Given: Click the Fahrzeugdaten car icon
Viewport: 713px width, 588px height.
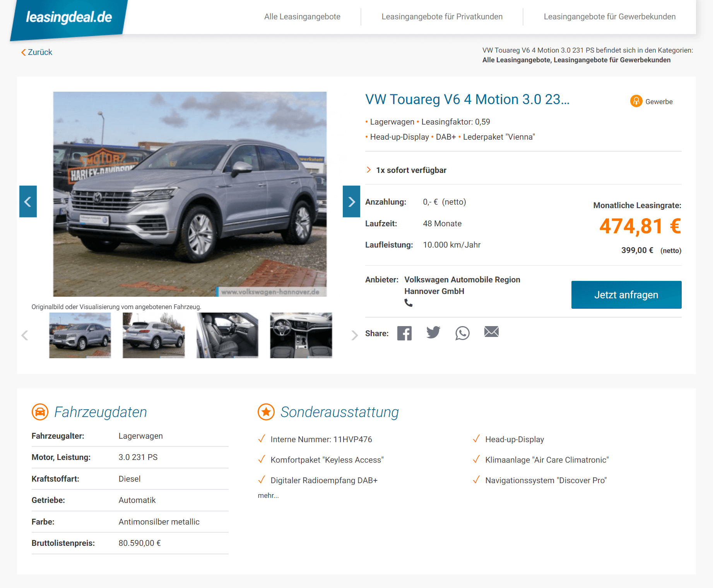Looking at the screenshot, I should [40, 412].
